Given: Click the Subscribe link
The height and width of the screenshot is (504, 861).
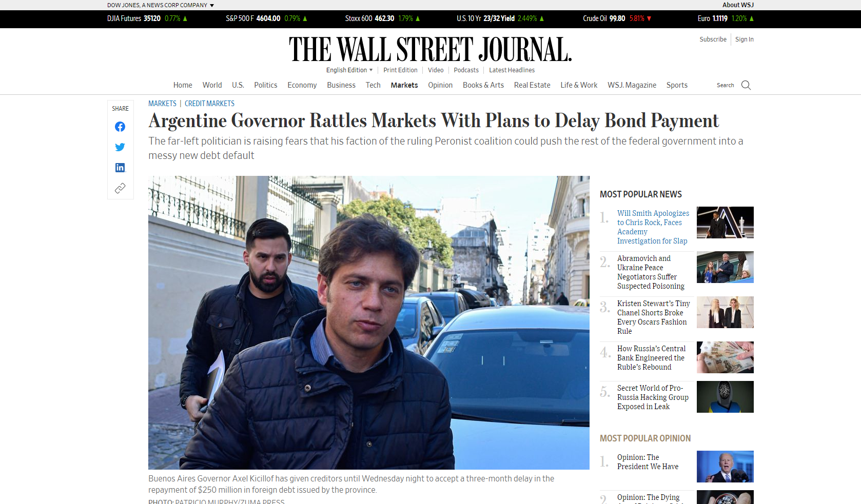Looking at the screenshot, I should (x=713, y=39).
